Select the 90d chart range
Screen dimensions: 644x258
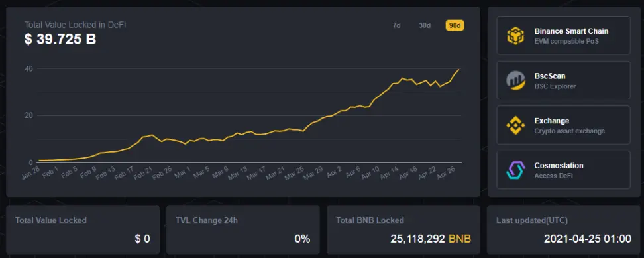click(x=455, y=25)
